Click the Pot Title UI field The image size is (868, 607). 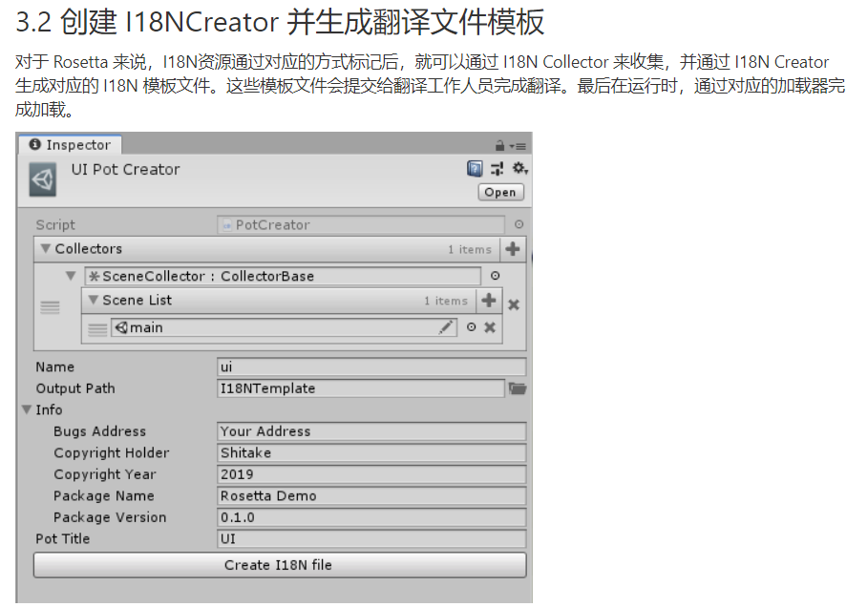point(371,539)
